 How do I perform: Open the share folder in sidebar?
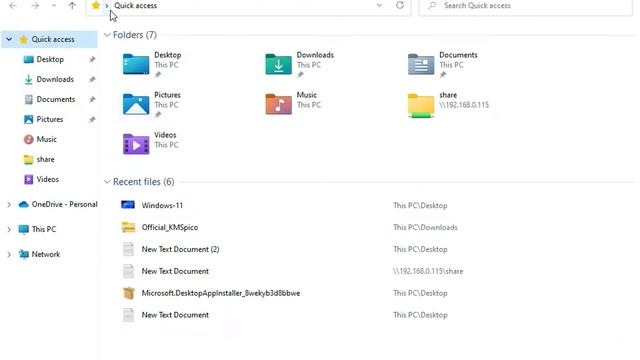tap(45, 159)
